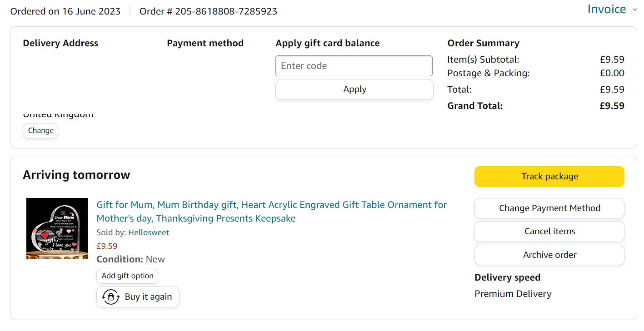The width and height of the screenshot is (644, 331).
Task: Click Change under Delivery Address
Action: pyautogui.click(x=40, y=131)
